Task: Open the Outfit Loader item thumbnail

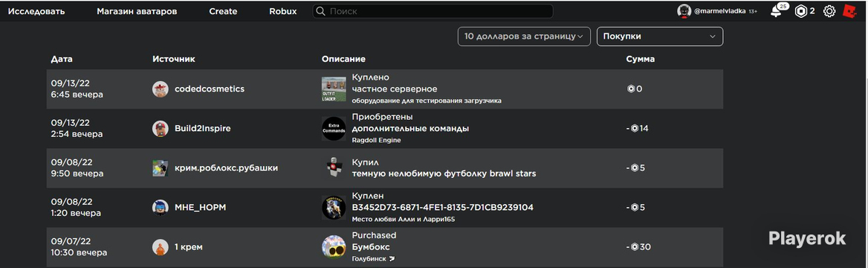Action: click(x=334, y=89)
